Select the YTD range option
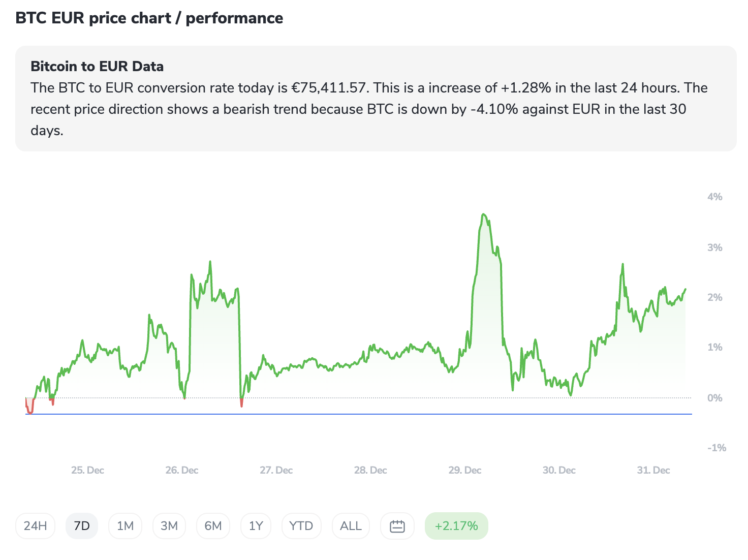748x560 pixels. click(301, 526)
